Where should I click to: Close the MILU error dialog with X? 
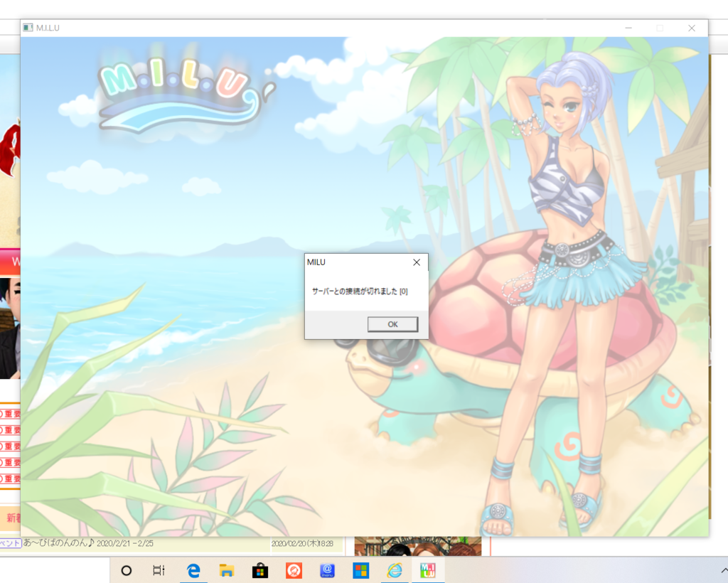click(417, 262)
